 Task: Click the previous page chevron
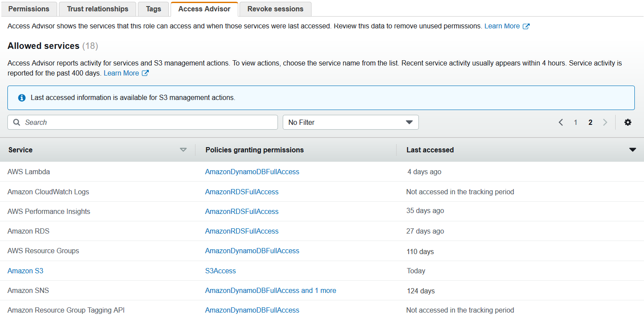pyautogui.click(x=561, y=122)
